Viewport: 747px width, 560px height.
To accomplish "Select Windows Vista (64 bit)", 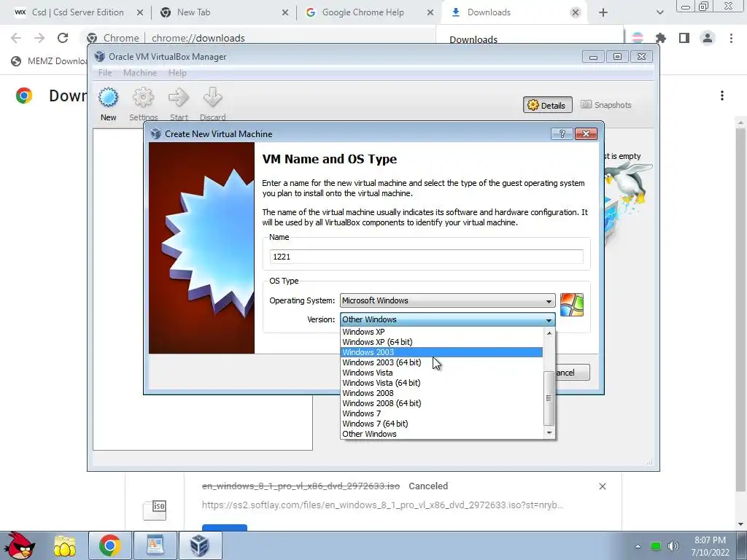I will [x=441, y=383].
